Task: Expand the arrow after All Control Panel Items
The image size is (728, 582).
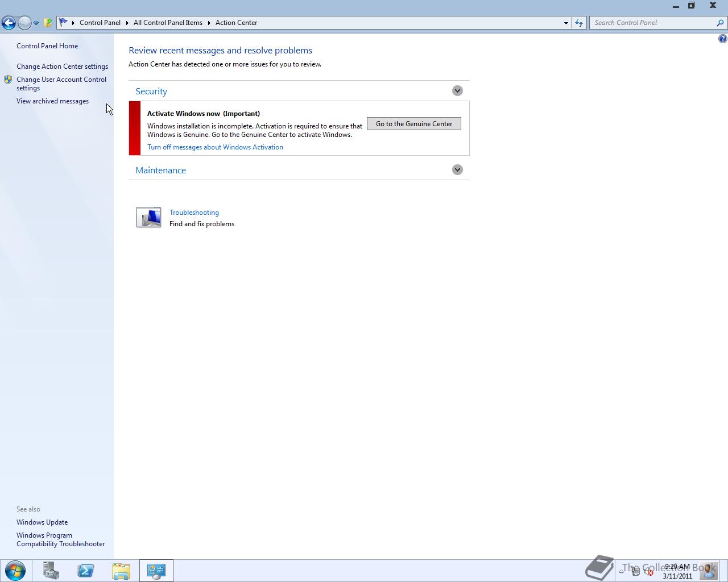Action: point(209,23)
